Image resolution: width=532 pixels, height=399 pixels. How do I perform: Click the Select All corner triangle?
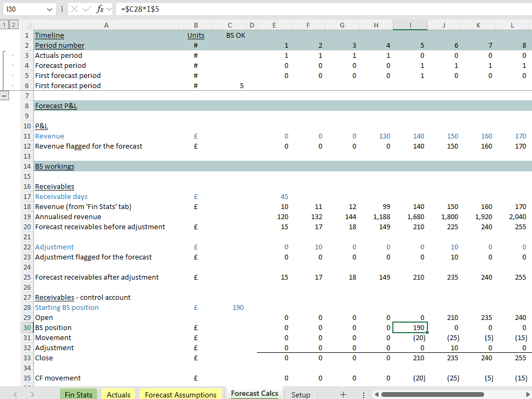(x=29, y=25)
